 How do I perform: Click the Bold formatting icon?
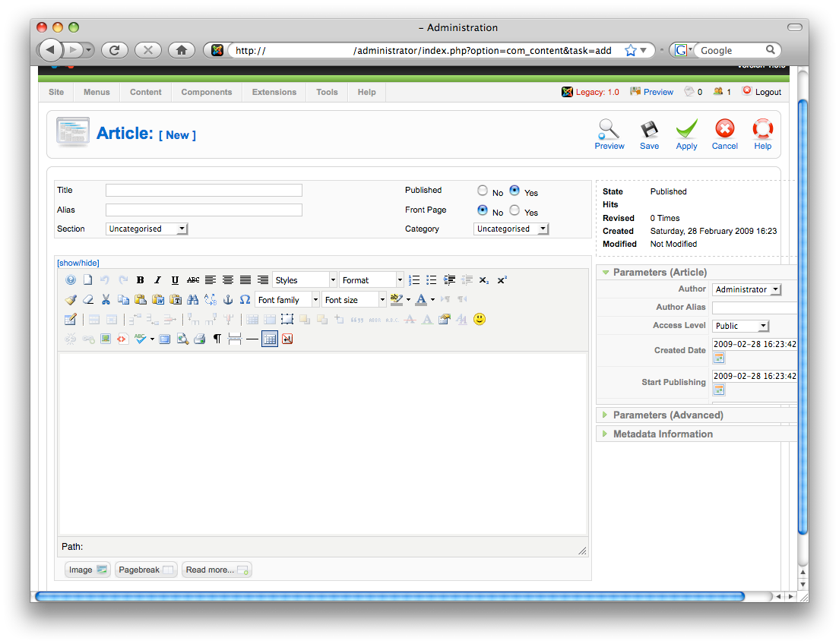point(140,279)
